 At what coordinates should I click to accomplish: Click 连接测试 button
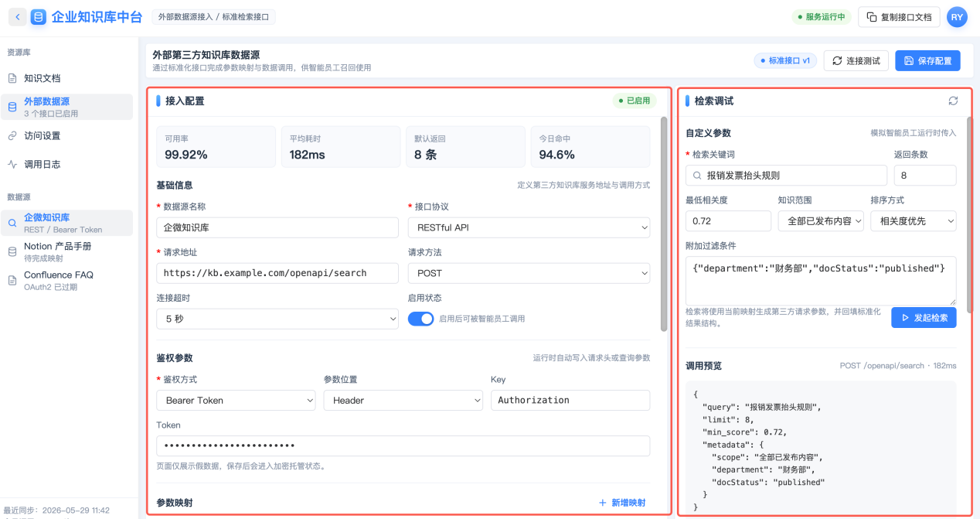coord(856,60)
